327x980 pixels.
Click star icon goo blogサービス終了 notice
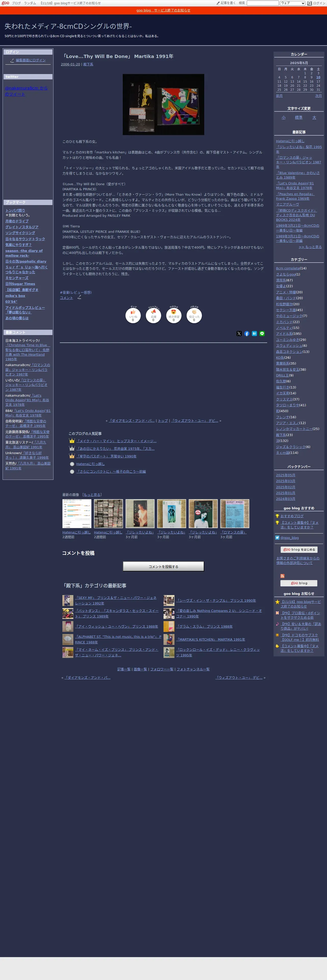pyautogui.click(x=278, y=602)
